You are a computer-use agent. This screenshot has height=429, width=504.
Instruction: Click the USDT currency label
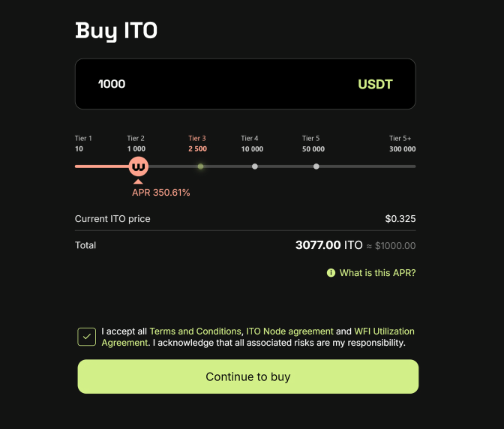tap(375, 84)
